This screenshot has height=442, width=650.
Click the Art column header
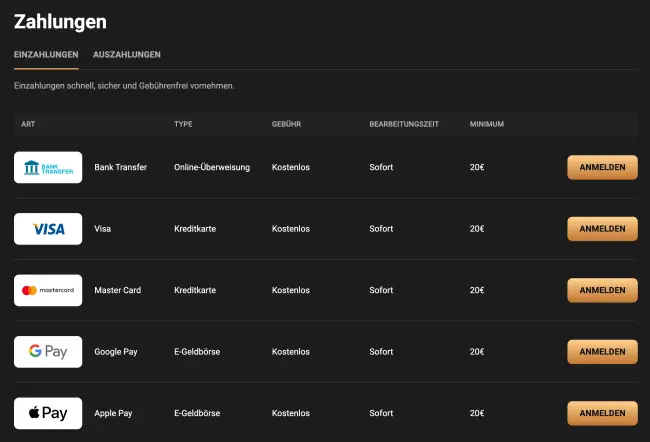[28, 124]
